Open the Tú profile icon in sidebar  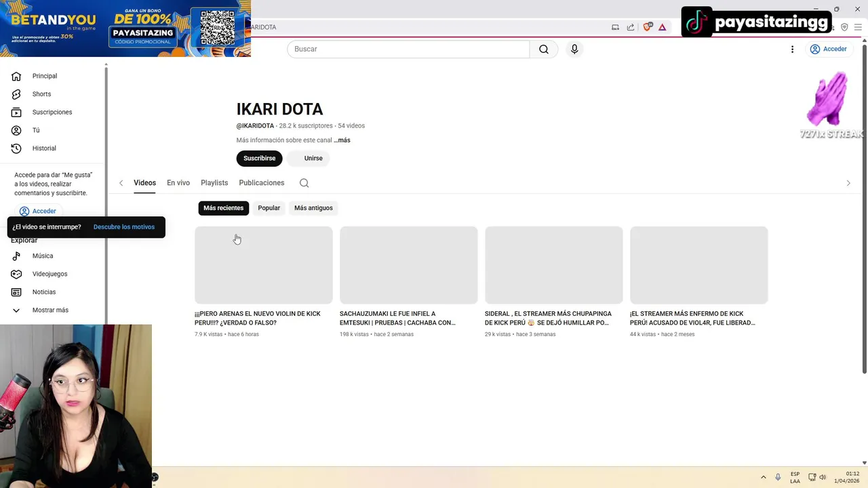click(x=16, y=130)
